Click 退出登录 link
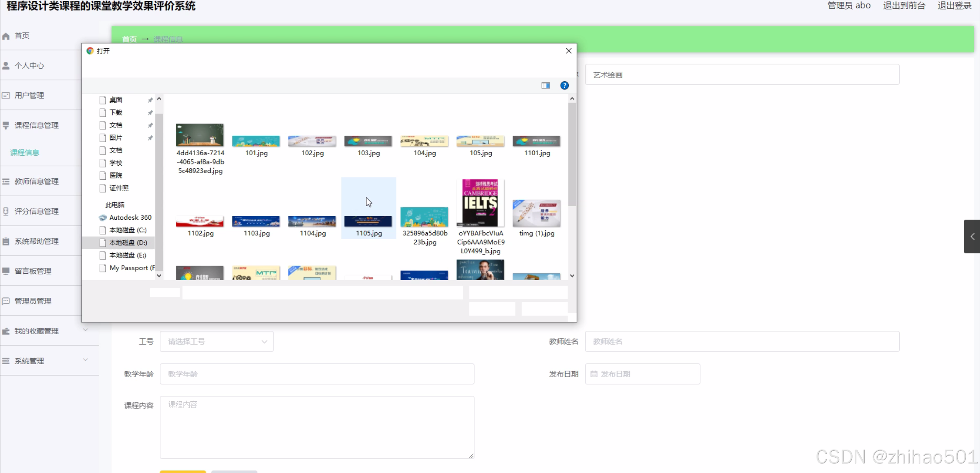Screen dimensions: 980x473 [954, 6]
